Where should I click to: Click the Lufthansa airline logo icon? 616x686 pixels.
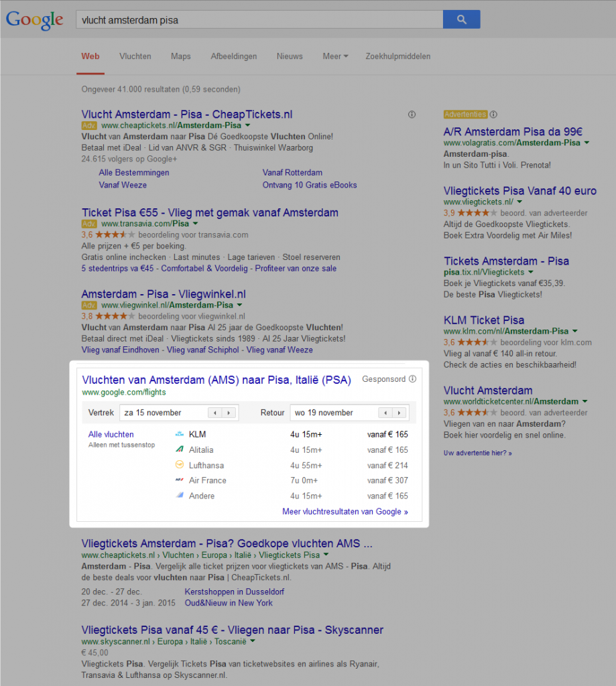(x=180, y=465)
